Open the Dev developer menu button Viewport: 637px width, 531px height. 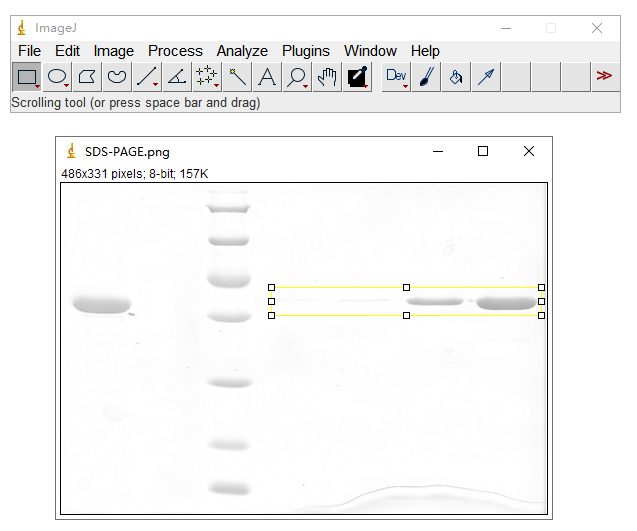tap(397, 76)
